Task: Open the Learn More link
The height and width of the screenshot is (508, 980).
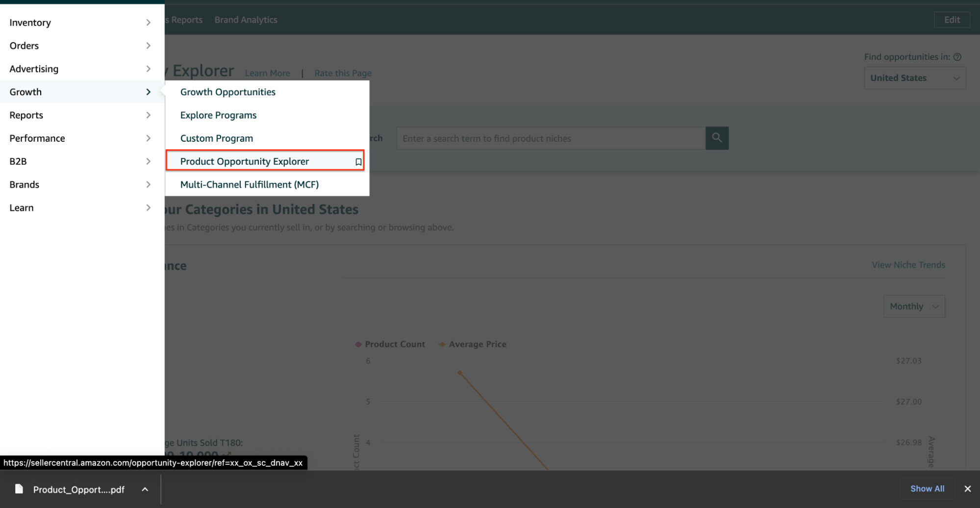Action: [267, 73]
